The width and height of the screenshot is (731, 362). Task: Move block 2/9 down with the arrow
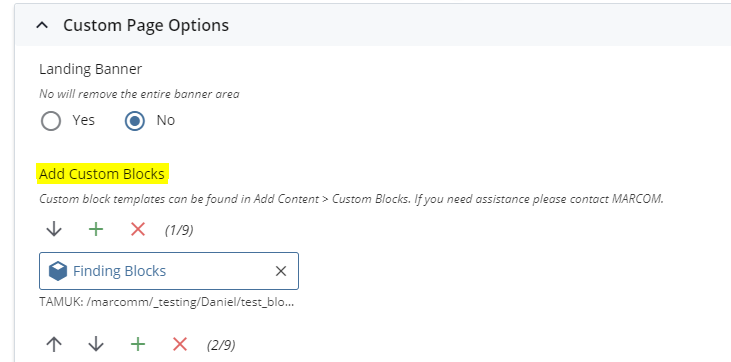pos(96,345)
